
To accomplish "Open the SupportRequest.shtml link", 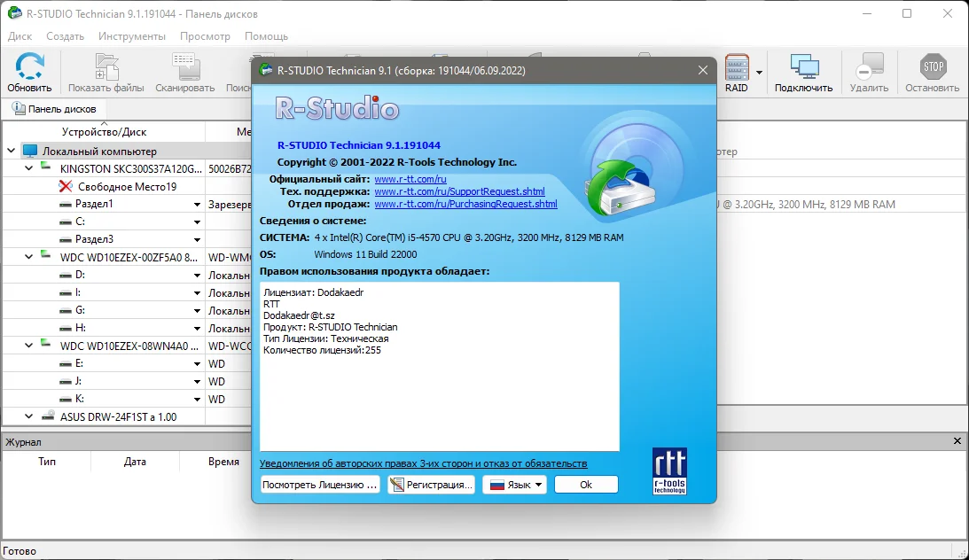I will point(460,191).
